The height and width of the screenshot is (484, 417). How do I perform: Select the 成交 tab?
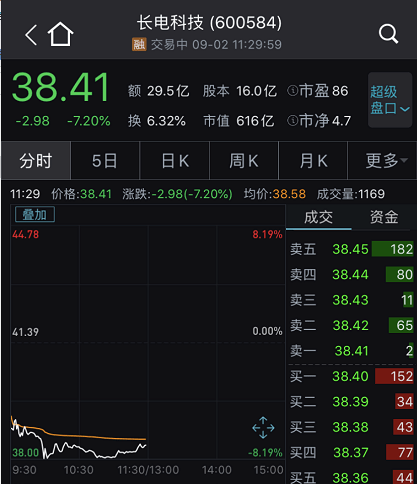[x=319, y=217]
